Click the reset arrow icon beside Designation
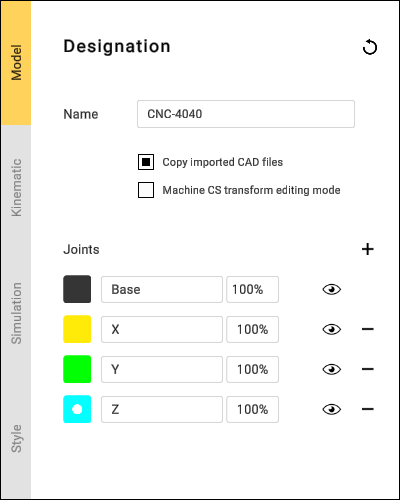Image resolution: width=400 pixels, height=500 pixels. pyautogui.click(x=370, y=47)
